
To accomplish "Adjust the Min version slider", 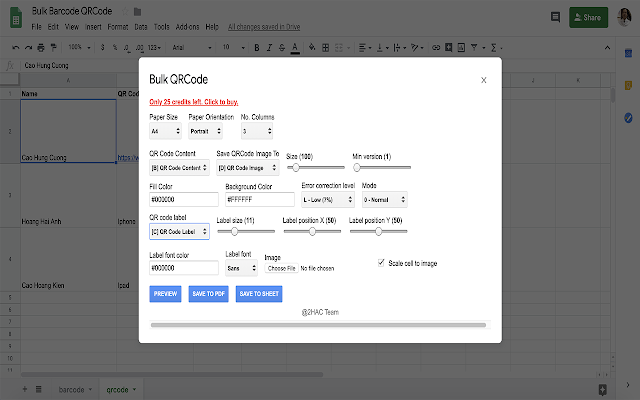I will 382,167.
